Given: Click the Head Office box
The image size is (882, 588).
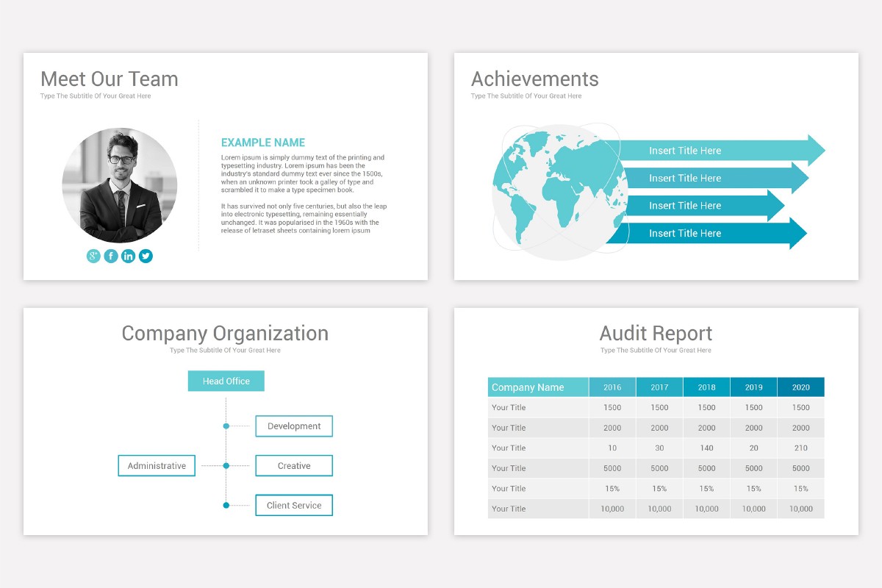Looking at the screenshot, I should click(x=226, y=381).
